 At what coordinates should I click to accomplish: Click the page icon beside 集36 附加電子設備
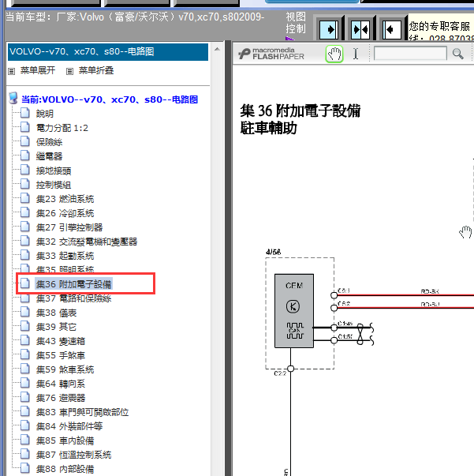tap(25, 283)
